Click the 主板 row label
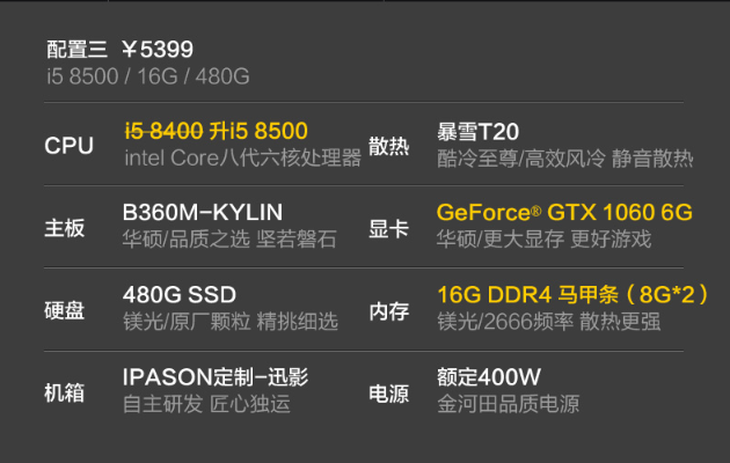The image size is (730, 463). click(65, 228)
